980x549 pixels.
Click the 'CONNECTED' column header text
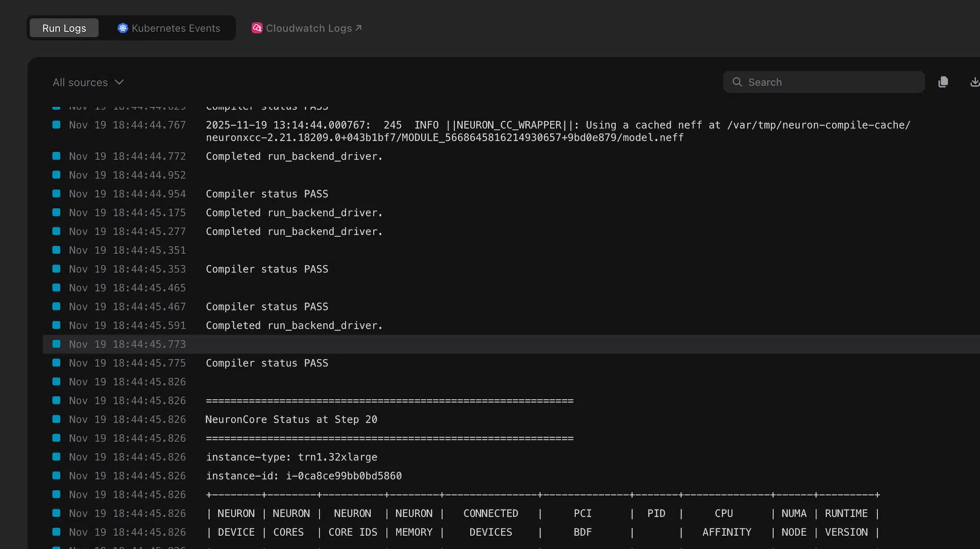(x=491, y=514)
